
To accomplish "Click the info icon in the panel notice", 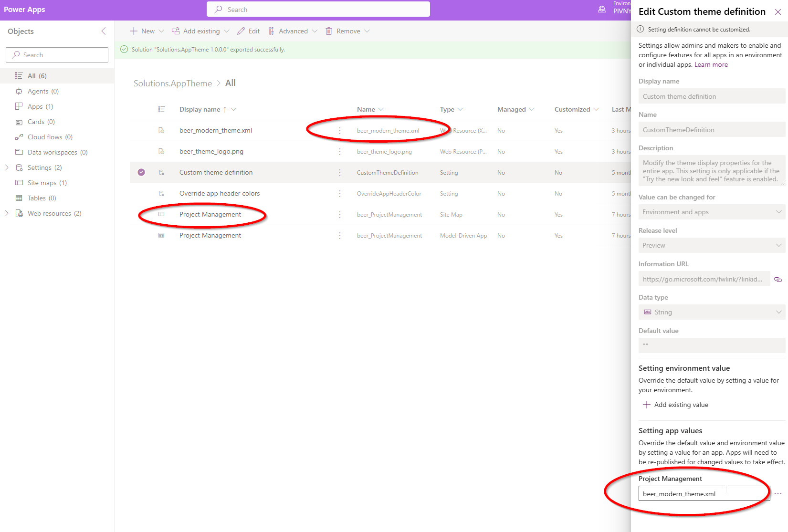I will (x=641, y=29).
